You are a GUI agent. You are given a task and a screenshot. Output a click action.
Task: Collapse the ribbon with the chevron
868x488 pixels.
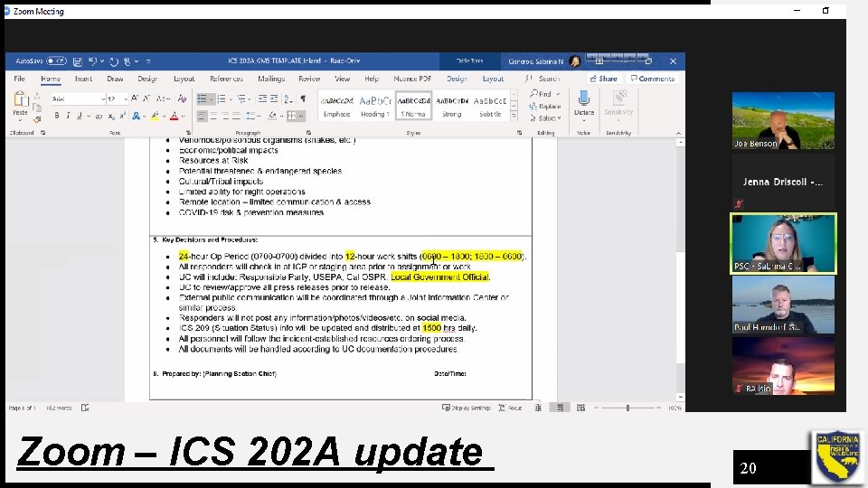678,134
